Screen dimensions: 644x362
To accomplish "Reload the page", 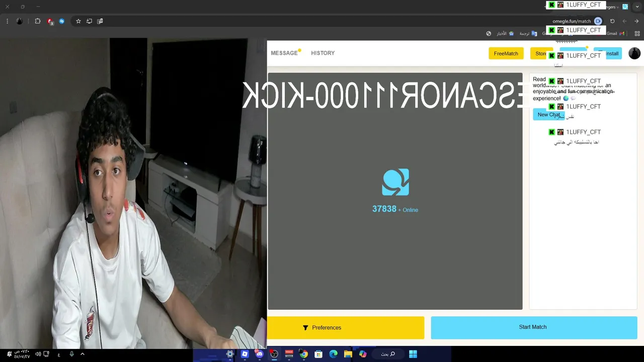I will 612,21.
